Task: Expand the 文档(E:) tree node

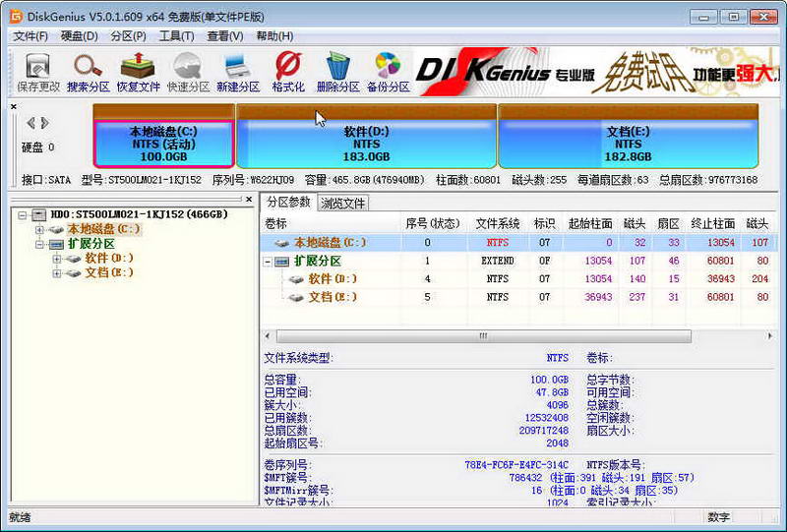Action: click(57, 273)
